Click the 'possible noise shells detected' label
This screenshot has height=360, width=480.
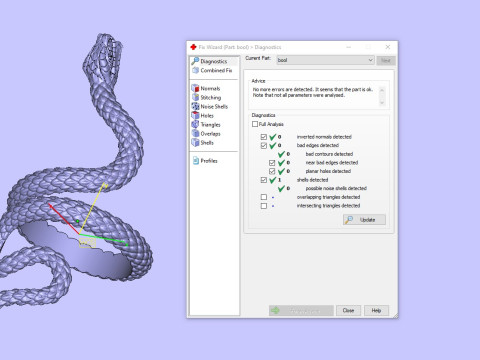pos(336,188)
